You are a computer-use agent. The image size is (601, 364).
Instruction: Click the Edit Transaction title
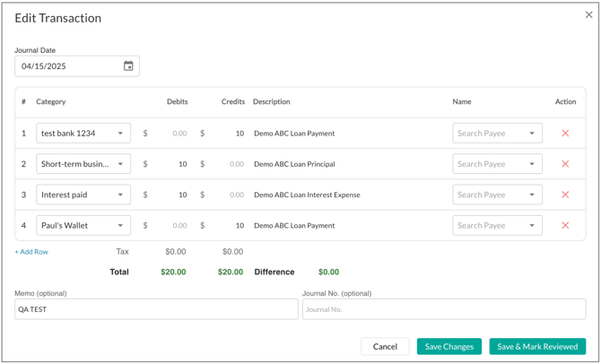(x=58, y=18)
